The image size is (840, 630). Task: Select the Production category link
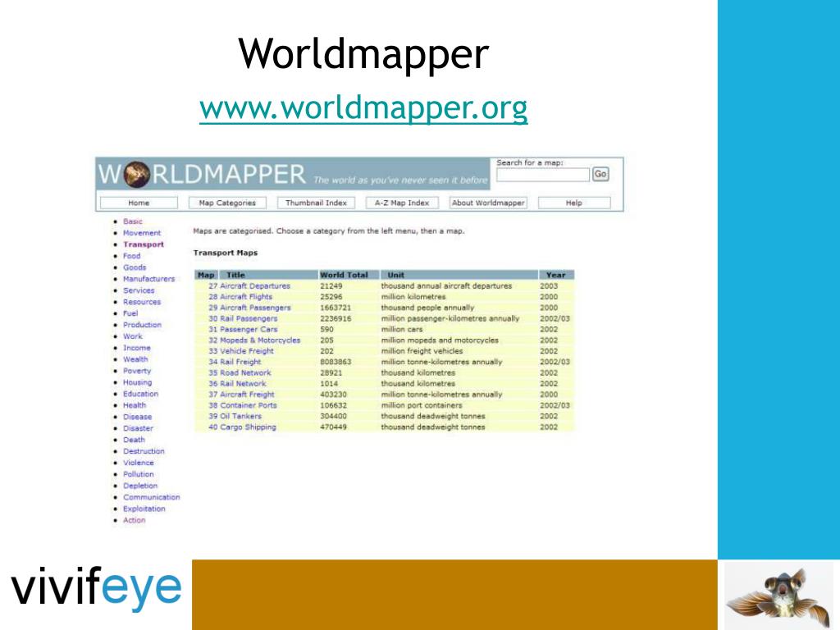(x=142, y=325)
